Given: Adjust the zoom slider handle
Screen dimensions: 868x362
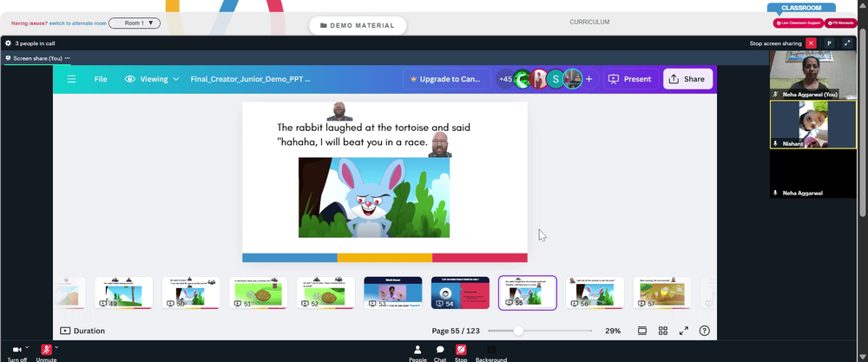Looking at the screenshot, I should click(518, 331).
